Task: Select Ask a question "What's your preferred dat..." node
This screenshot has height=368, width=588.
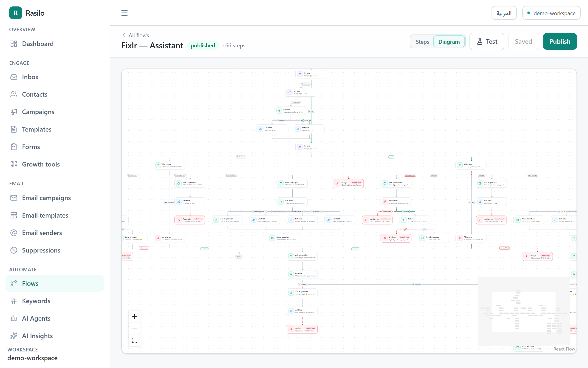Action: pyautogui.click(x=302, y=256)
